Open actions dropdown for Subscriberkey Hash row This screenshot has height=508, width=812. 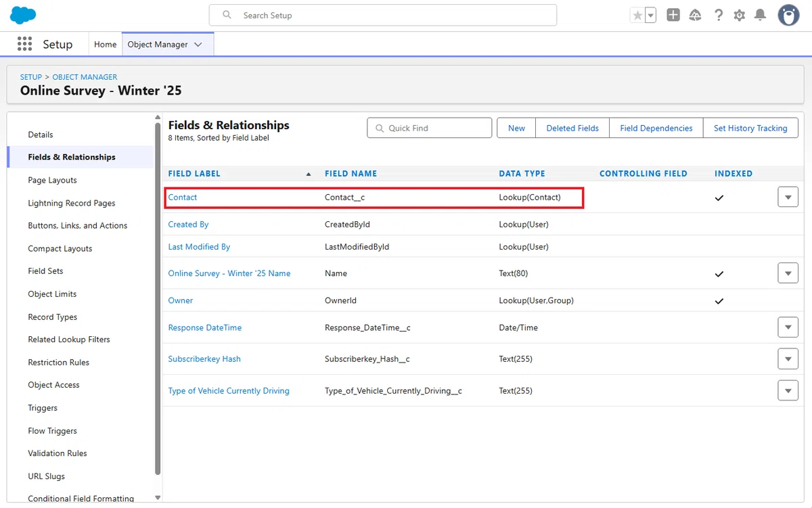(788, 359)
